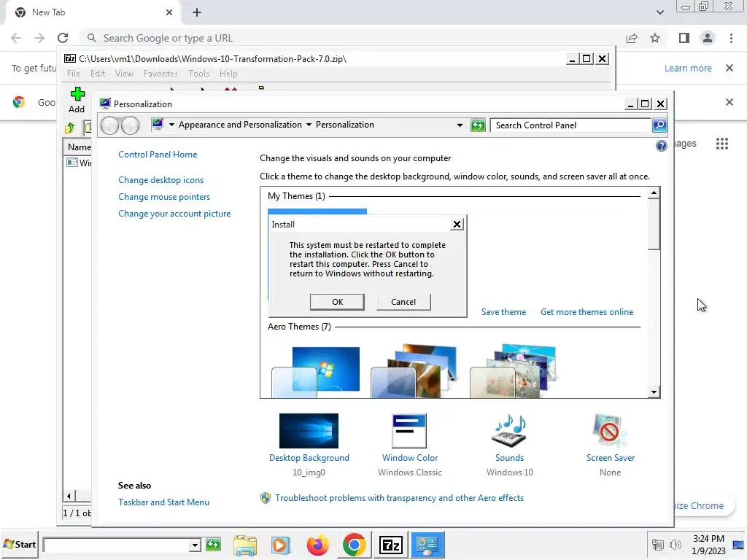
Task: Open Troubleshoot transparency and Aero effects link
Action: (x=399, y=497)
